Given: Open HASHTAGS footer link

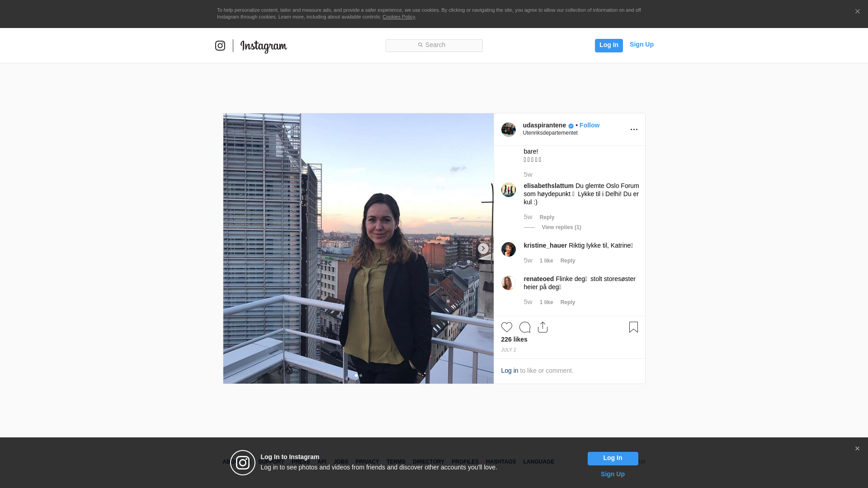Looking at the screenshot, I should coord(501,462).
